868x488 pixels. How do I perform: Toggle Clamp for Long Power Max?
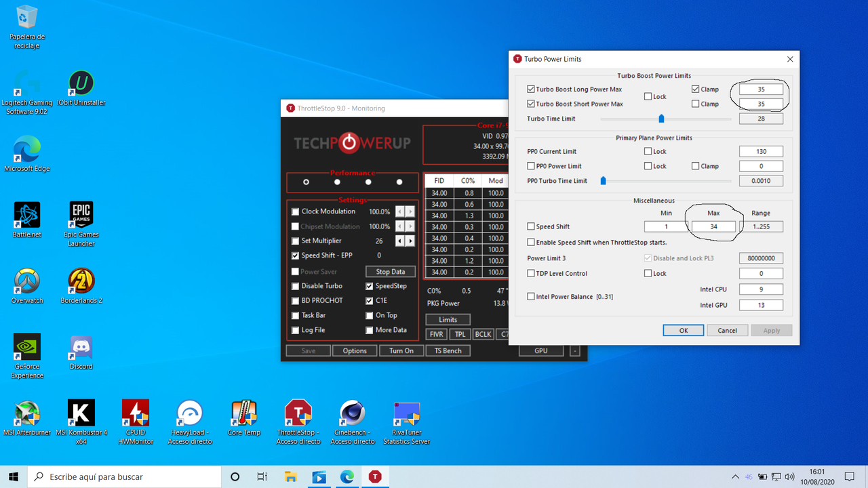pos(696,89)
